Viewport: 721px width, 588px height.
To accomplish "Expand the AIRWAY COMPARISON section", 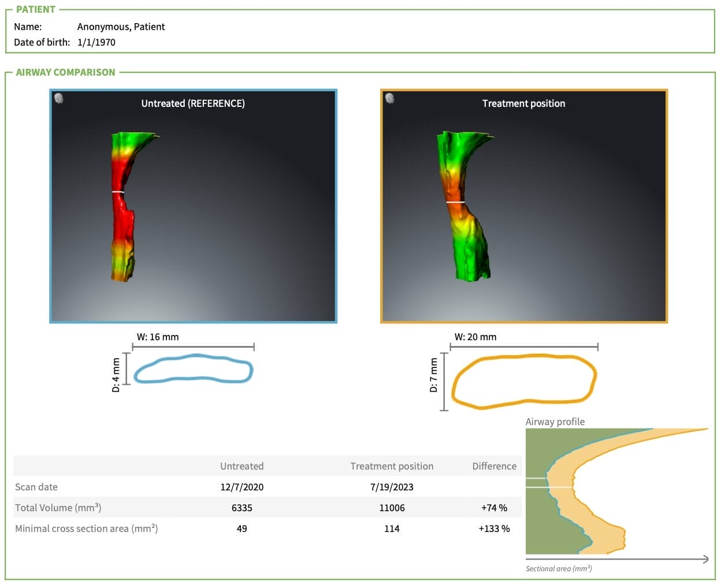I will (x=65, y=72).
